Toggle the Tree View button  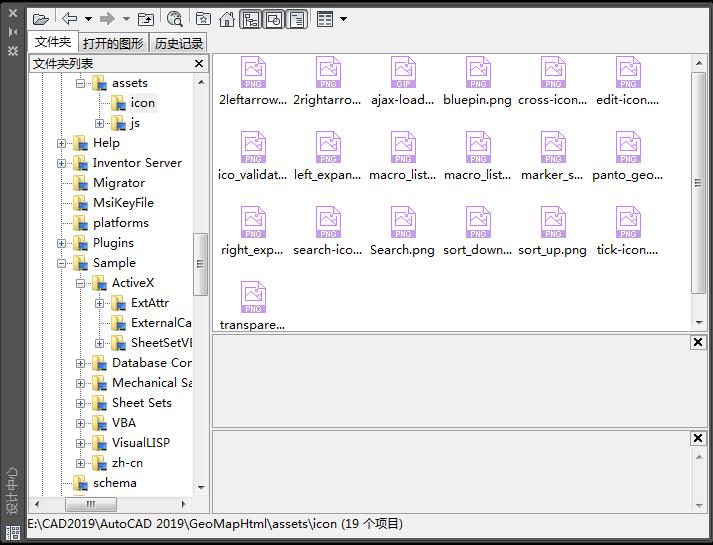click(251, 20)
